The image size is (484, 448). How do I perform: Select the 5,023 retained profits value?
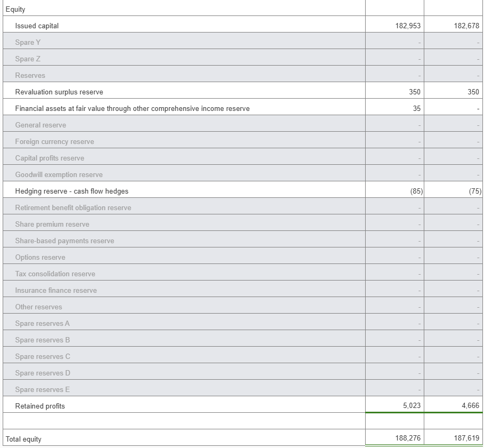point(412,405)
